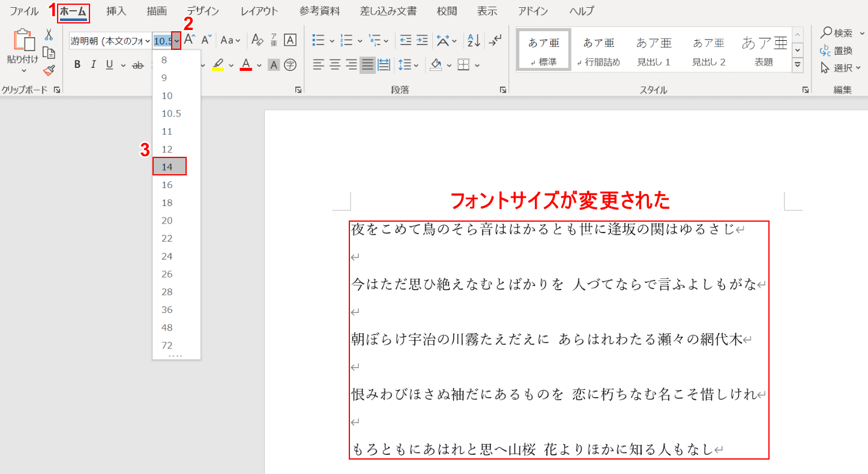Click the 置換 (Replace) button

(836, 50)
